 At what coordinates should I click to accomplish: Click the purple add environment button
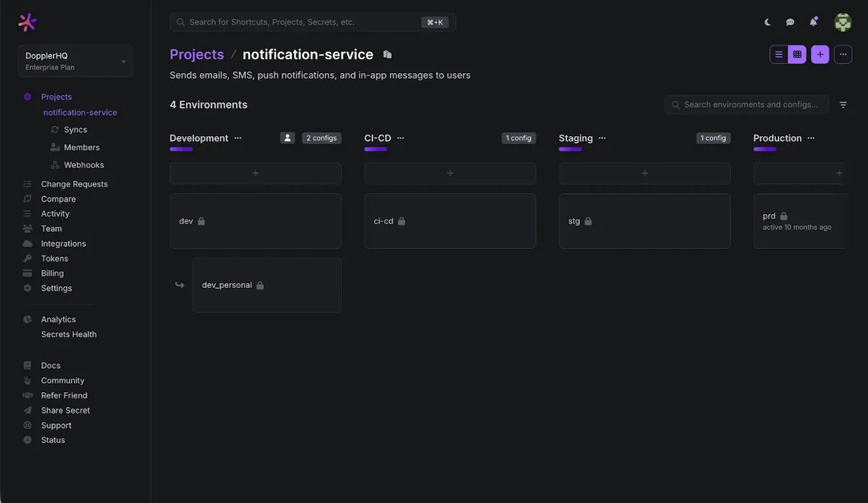point(820,54)
